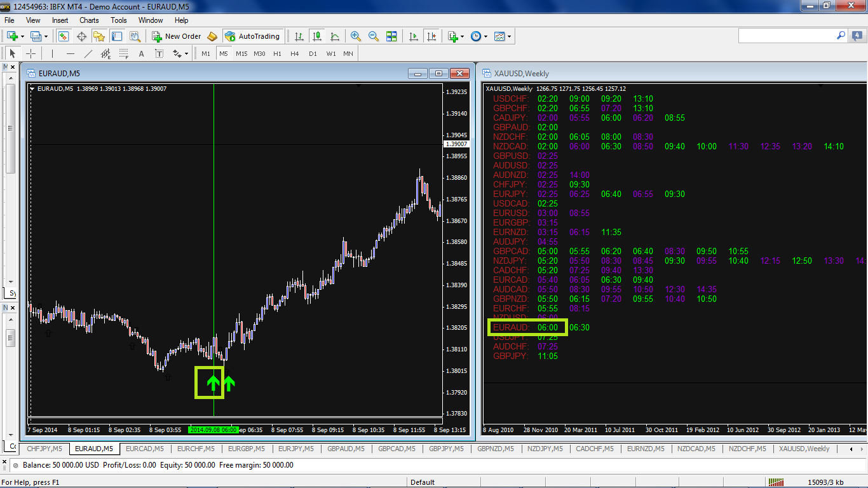Screen dimensions: 868x488
Task: Tile chart windows icon
Action: [x=391, y=36]
